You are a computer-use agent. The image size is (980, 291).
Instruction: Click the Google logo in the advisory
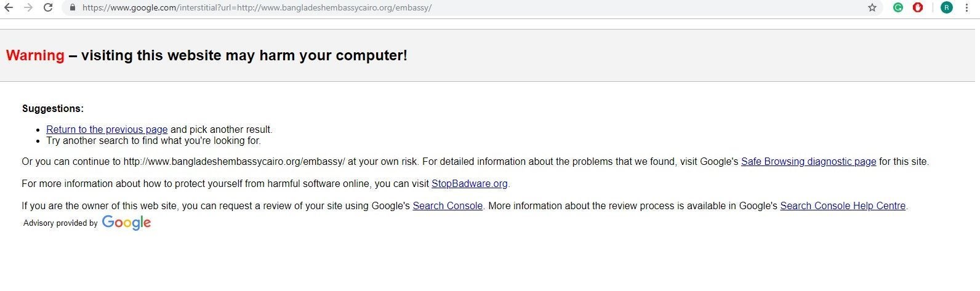(x=126, y=223)
